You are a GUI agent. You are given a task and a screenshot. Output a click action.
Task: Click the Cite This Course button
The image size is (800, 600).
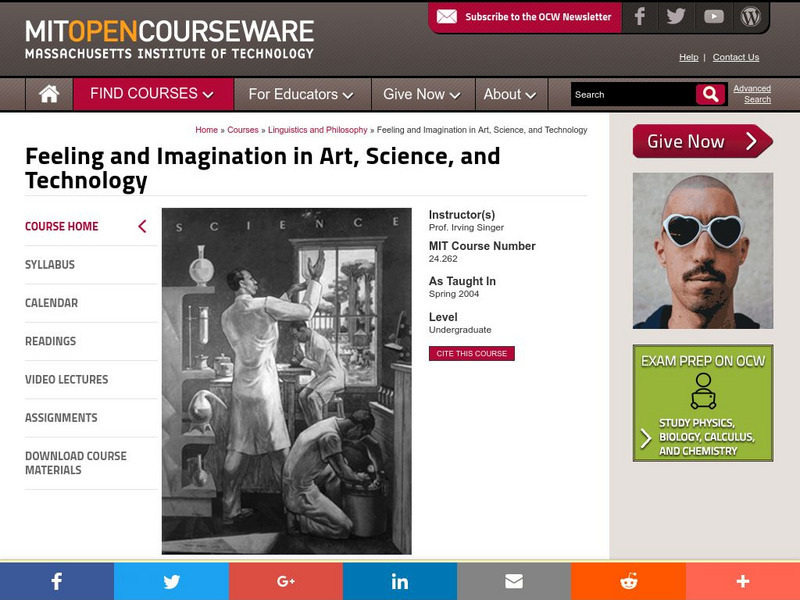472,354
